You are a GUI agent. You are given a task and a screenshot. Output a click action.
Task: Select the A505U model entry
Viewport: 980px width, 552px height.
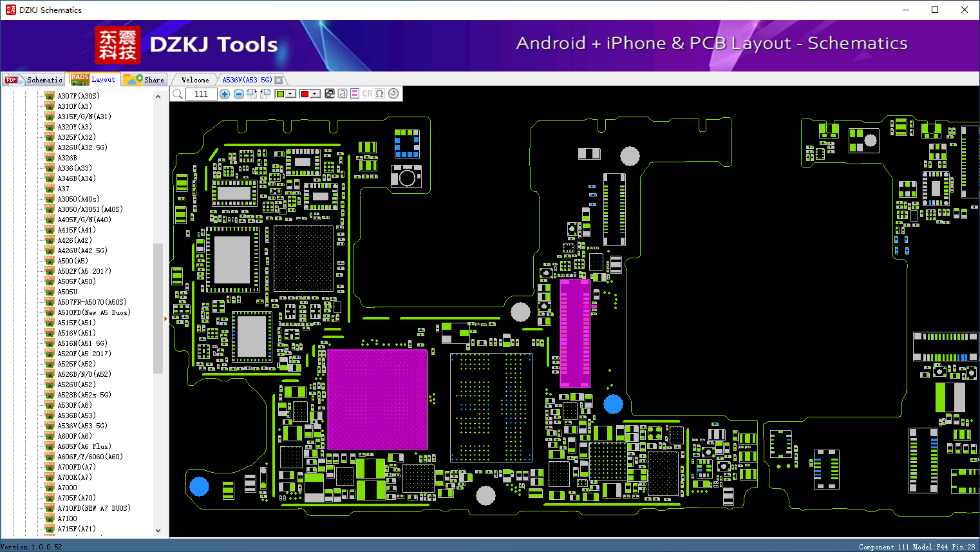67,292
